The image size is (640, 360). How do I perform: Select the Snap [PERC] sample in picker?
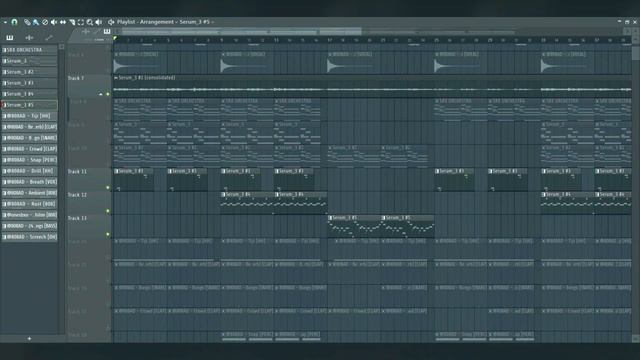(x=29, y=160)
